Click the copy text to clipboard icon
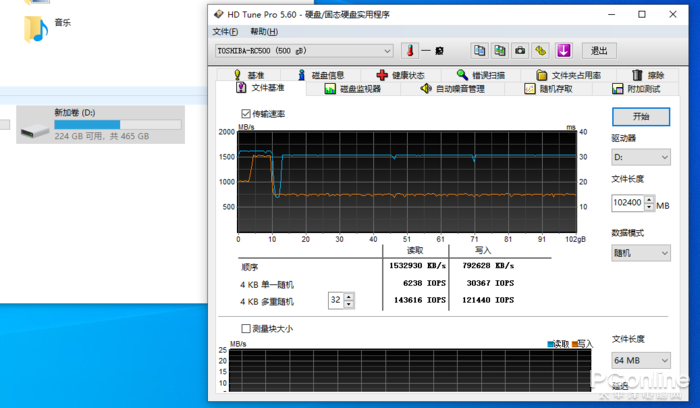This screenshot has height=408, width=700. [480, 51]
